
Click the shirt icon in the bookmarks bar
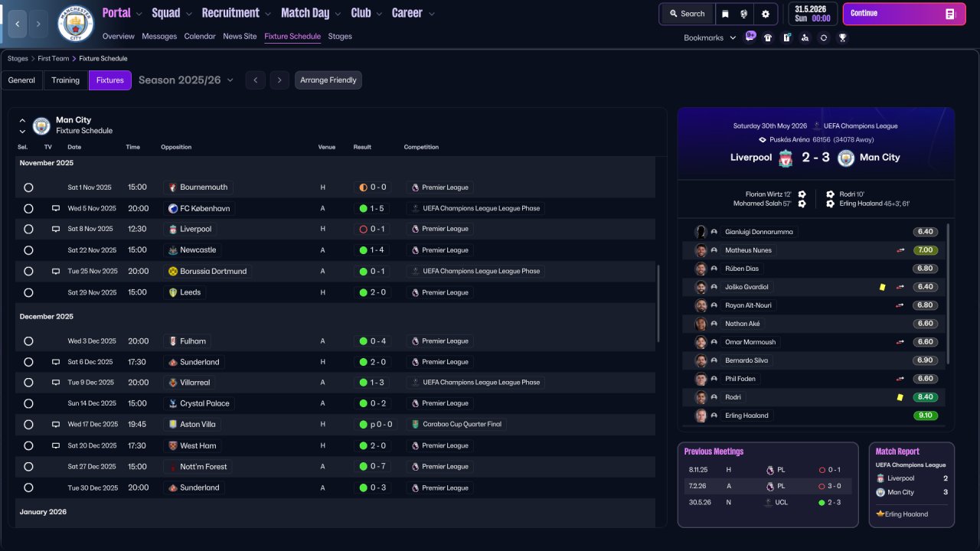pyautogui.click(x=768, y=37)
